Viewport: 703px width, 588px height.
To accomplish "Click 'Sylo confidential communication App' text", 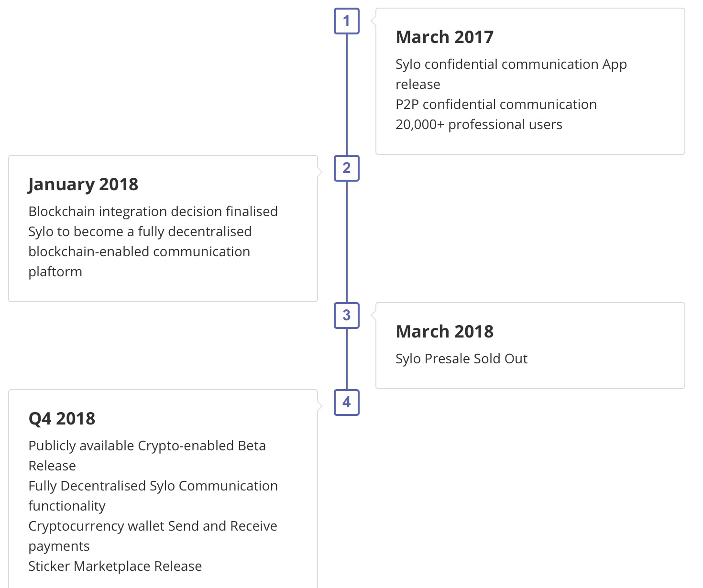I will [x=511, y=65].
